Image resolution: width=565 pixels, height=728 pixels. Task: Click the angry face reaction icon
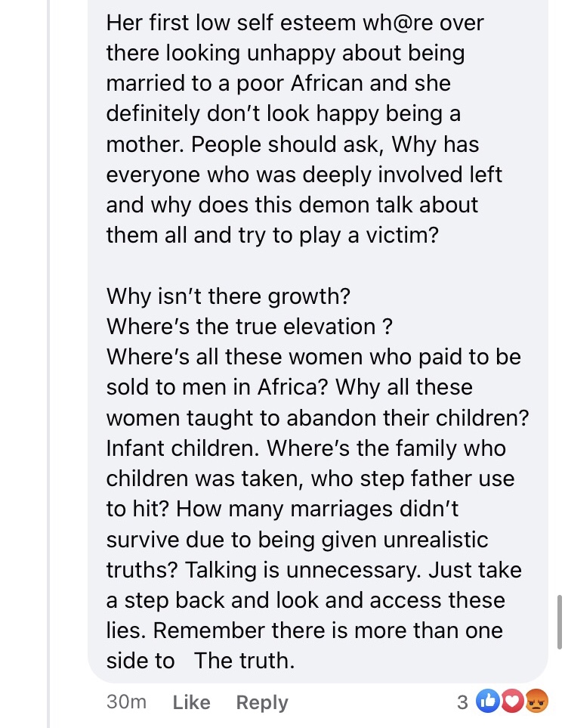[x=536, y=702]
